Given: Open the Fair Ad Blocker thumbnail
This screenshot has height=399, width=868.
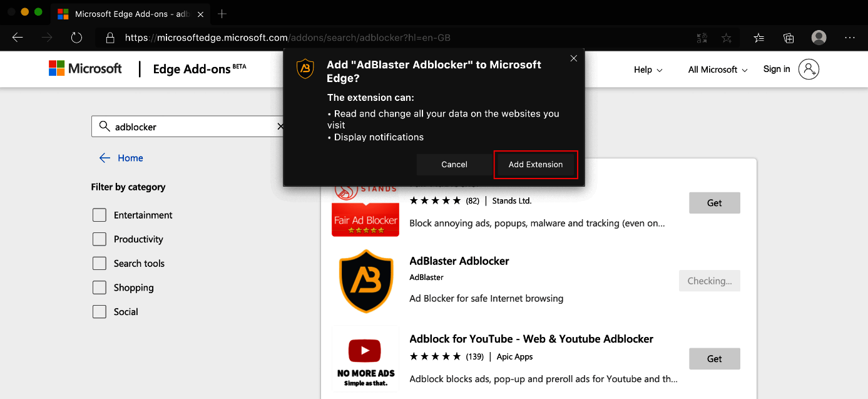Looking at the screenshot, I should coord(365,211).
